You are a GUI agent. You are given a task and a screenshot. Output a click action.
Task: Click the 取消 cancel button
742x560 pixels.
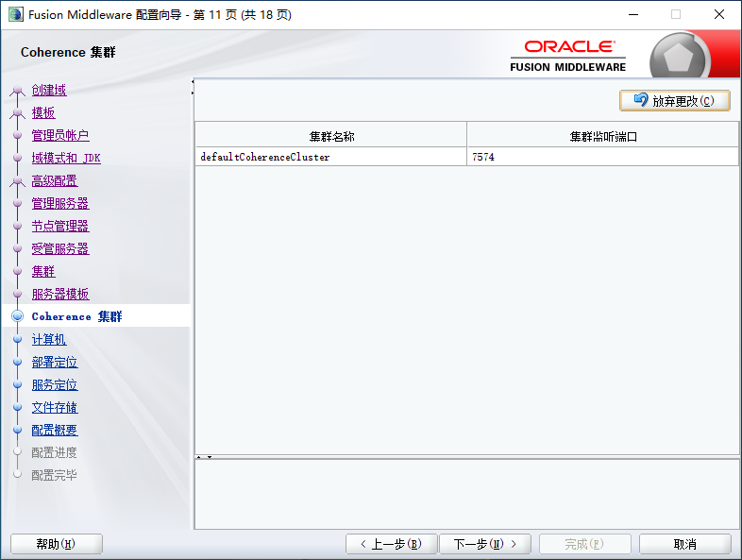click(684, 544)
